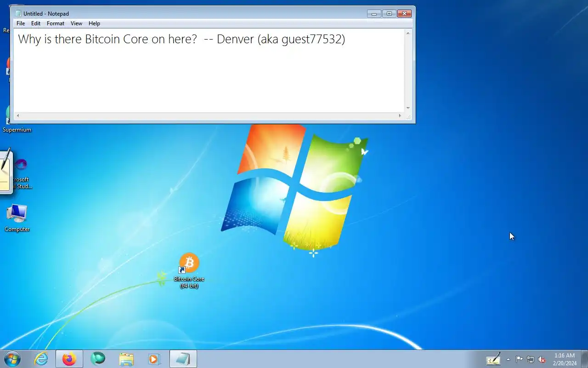This screenshot has height=368, width=588.
Task: Select the Supermium desktop icon label
Action: [17, 130]
